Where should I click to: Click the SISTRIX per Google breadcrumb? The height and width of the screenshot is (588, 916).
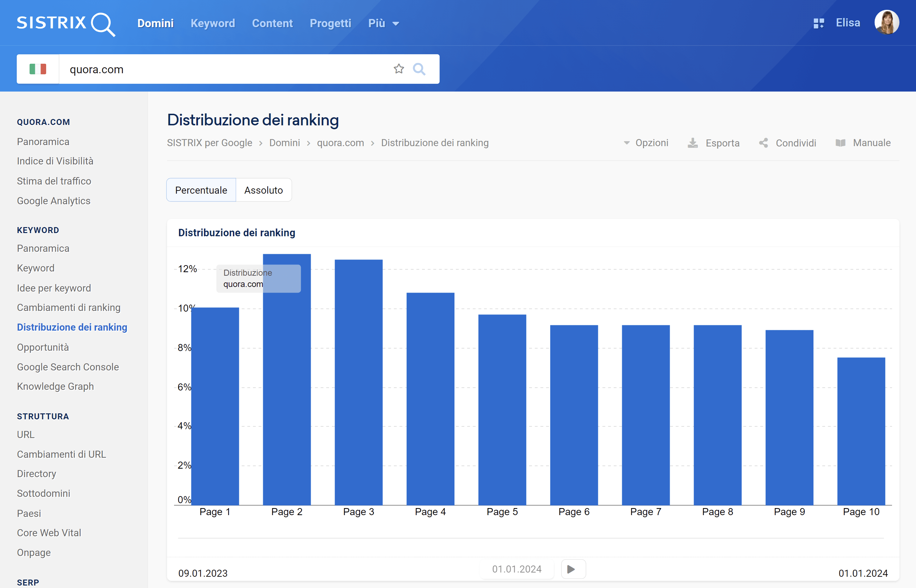click(209, 143)
